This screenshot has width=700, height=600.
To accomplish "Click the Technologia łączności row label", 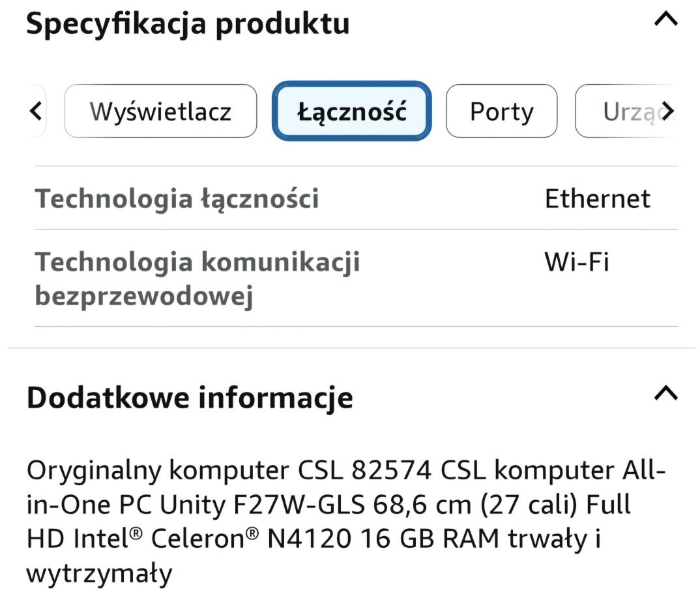I will pos(177,198).
